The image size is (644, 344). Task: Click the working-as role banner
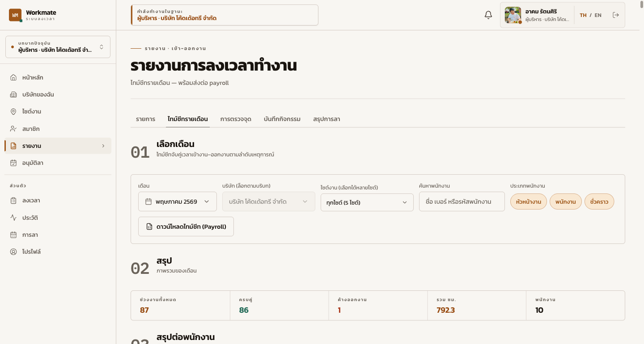click(225, 15)
